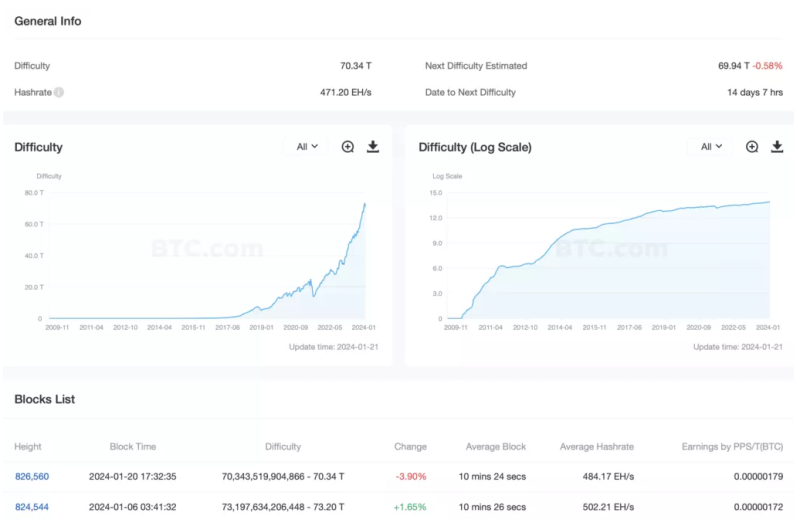This screenshot has width=800, height=523.
Task: Click the Hashrate info icon
Action: (59, 93)
